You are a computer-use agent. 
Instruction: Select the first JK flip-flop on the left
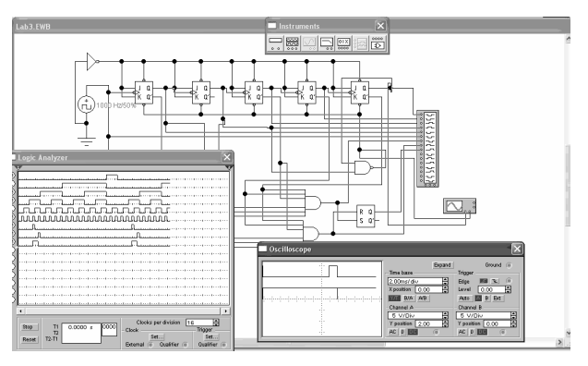[144, 92]
